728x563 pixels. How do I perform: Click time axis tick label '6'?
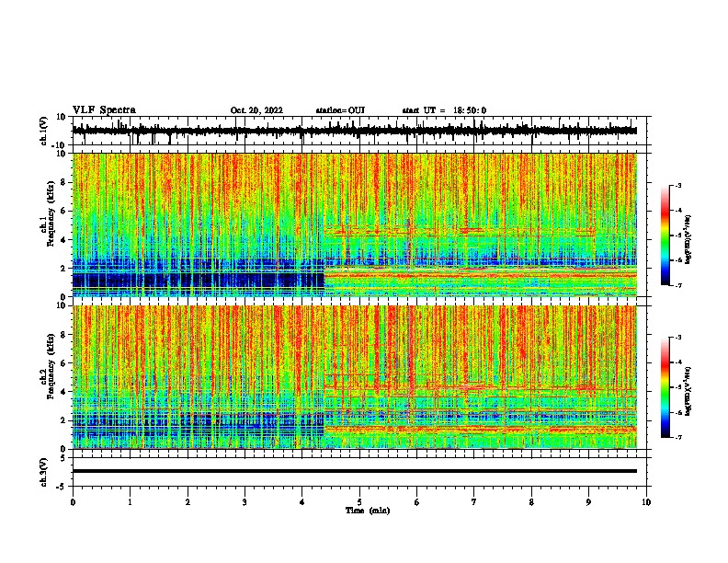point(417,502)
